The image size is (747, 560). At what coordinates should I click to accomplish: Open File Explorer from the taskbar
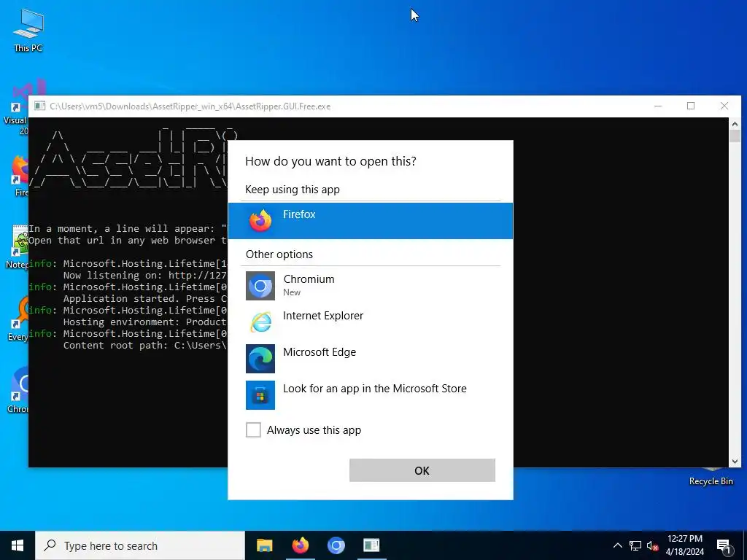[x=264, y=545]
